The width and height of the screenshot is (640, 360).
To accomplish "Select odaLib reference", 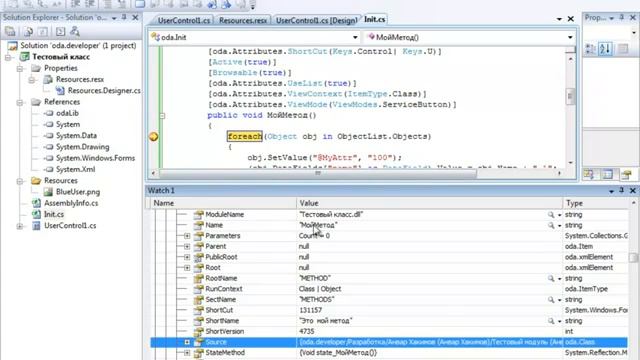I will (67, 113).
